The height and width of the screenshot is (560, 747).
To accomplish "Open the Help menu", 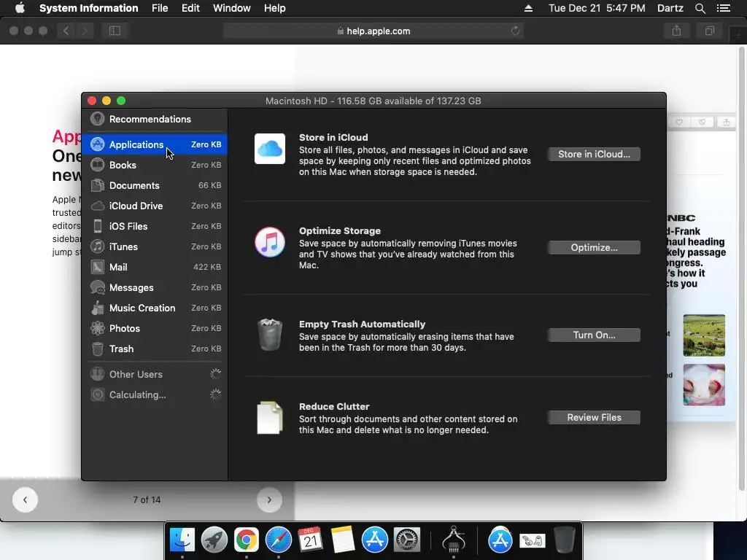I will coord(275,8).
